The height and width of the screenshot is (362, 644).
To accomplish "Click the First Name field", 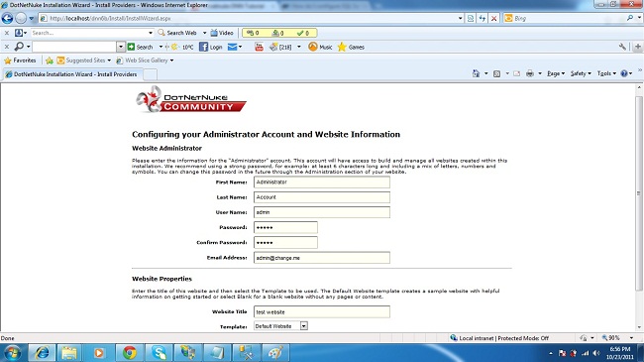I will point(322,182).
